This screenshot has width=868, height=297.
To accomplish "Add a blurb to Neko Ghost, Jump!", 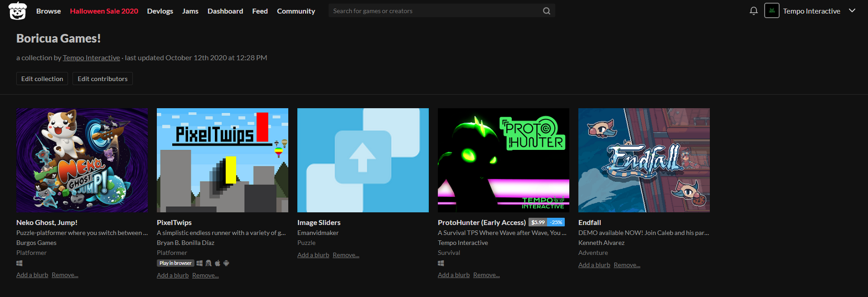I will [32, 275].
